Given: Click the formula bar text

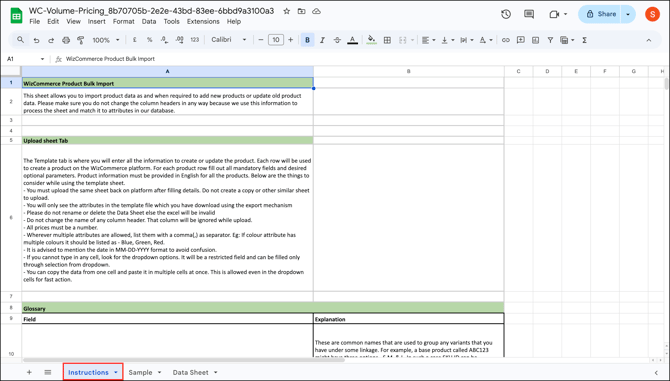Looking at the screenshot, I should pyautogui.click(x=110, y=59).
